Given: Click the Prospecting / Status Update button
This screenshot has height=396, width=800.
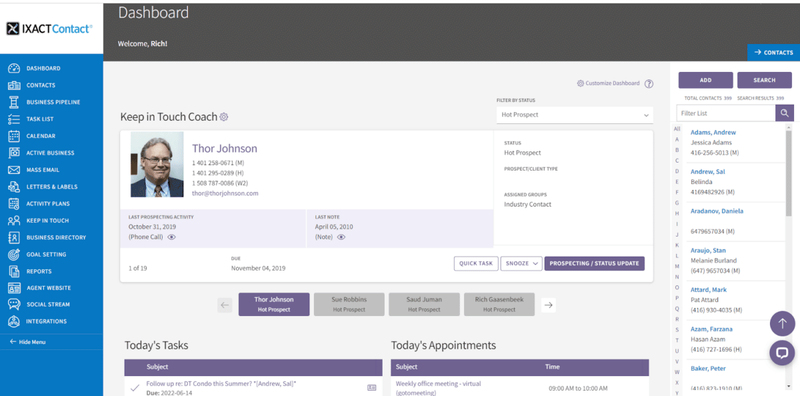Looking at the screenshot, I should [594, 263].
